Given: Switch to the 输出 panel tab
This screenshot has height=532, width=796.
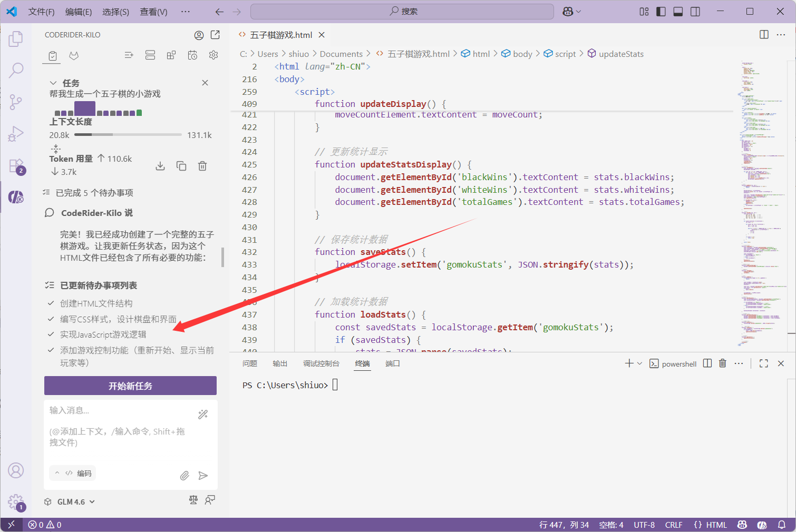Looking at the screenshot, I should [x=280, y=363].
